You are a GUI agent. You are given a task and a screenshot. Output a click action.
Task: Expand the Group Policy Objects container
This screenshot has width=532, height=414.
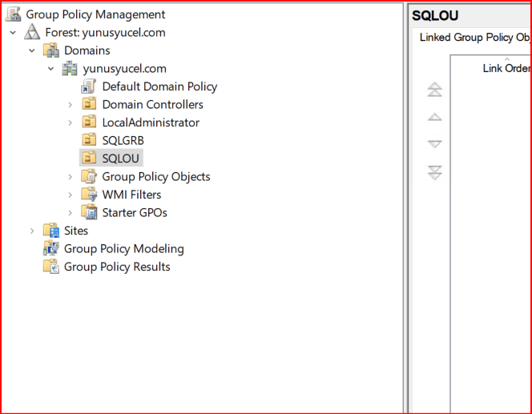(71, 177)
